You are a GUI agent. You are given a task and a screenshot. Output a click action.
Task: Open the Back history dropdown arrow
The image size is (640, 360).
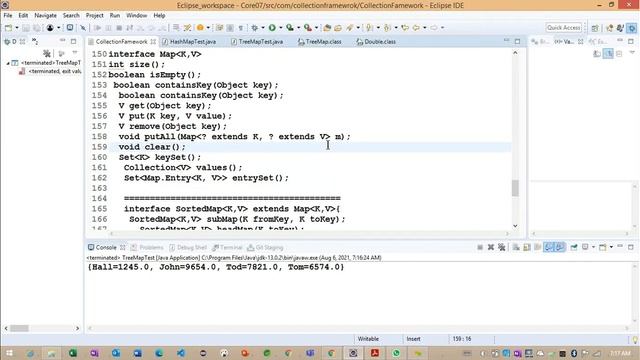click(425, 28)
